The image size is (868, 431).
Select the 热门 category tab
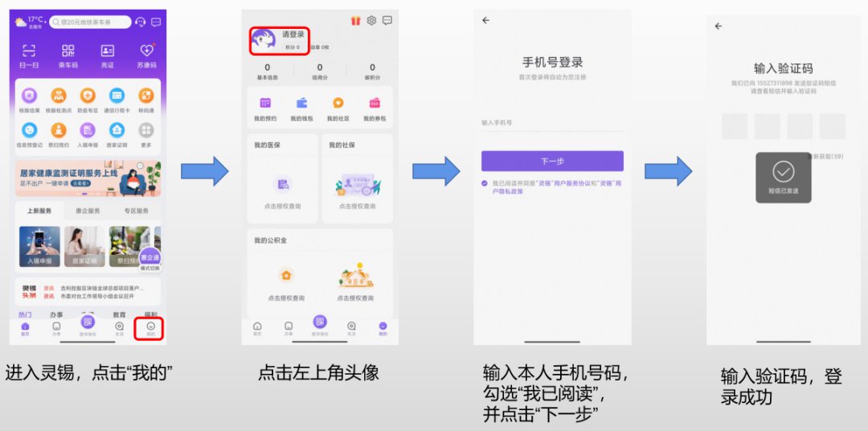click(x=25, y=314)
